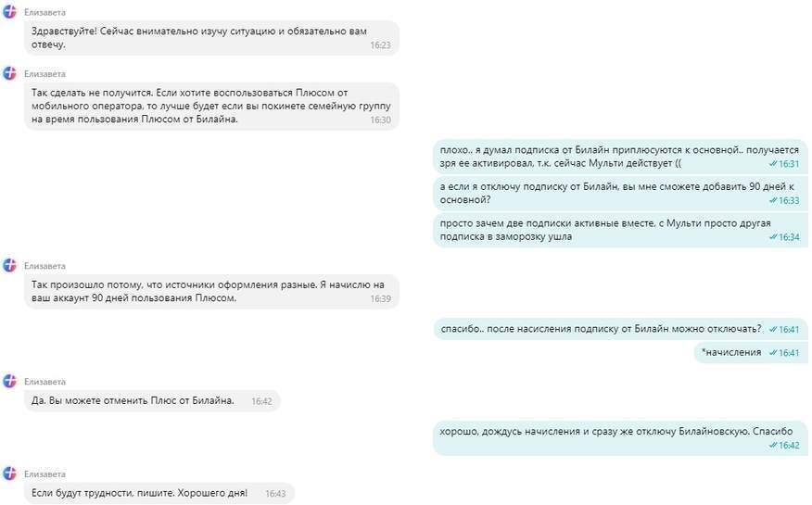Click the 'хорошо, дождусь начисления' outgoing message
This screenshot has height=505, width=812.
tap(620, 438)
